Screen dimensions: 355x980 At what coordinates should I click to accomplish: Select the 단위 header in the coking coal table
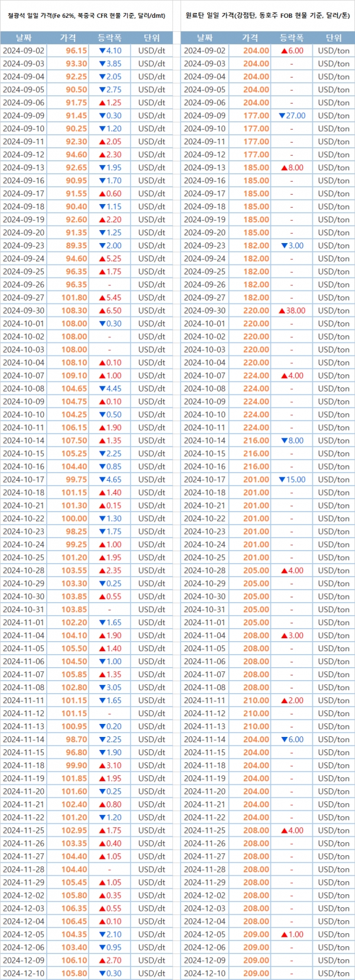334,38
